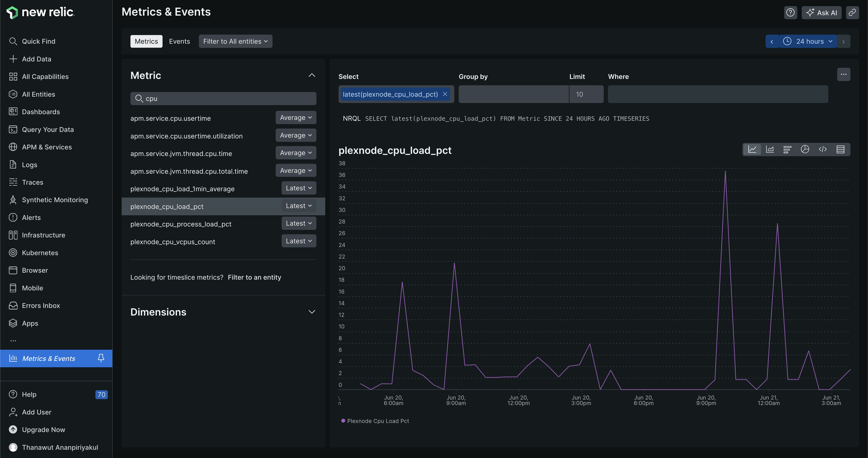The image size is (868, 458).
Task: Open the share/permalink icon in top right
Action: (852, 12)
